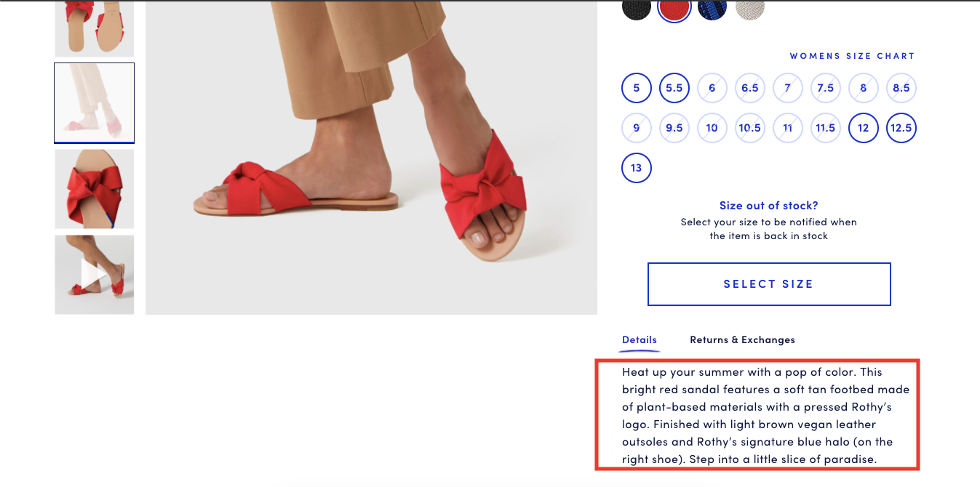Choose out-of-stock size 9.5
This screenshot has height=487, width=980.
pyautogui.click(x=674, y=128)
